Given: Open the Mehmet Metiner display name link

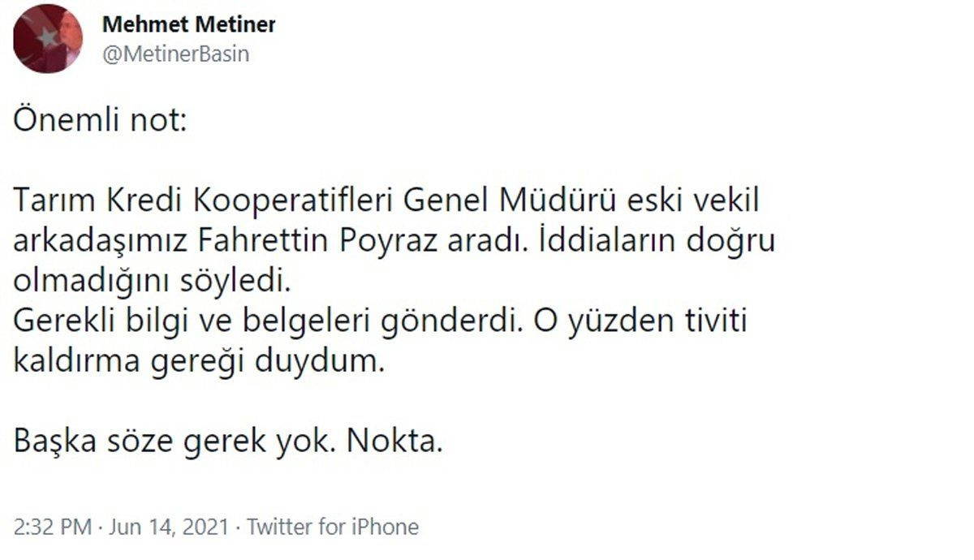Looking at the screenshot, I should click(x=188, y=24).
